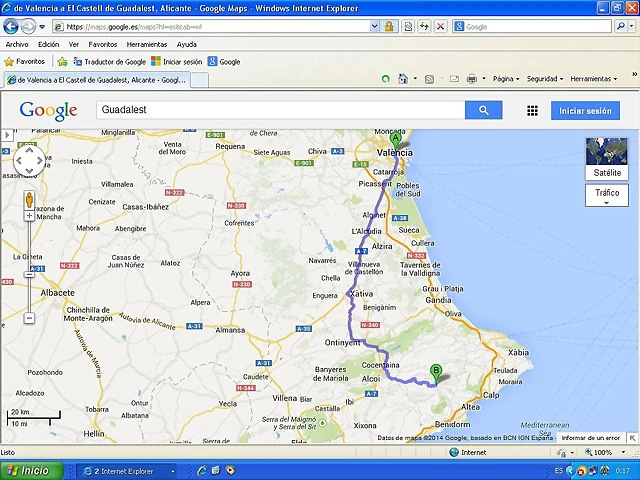Click the Informar de un error link
This screenshot has height=480, width=640.
pyautogui.click(x=591, y=438)
